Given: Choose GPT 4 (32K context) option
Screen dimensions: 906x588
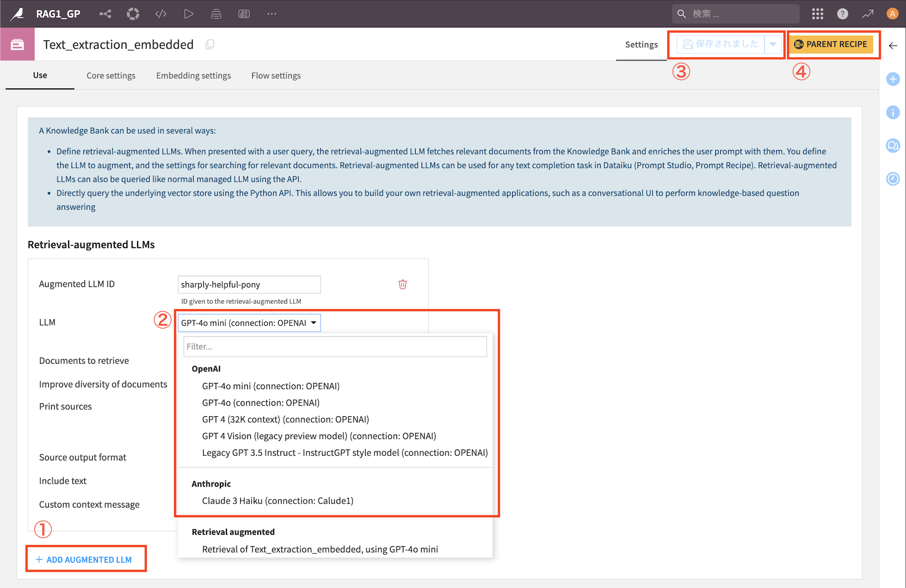Looking at the screenshot, I should (286, 420).
